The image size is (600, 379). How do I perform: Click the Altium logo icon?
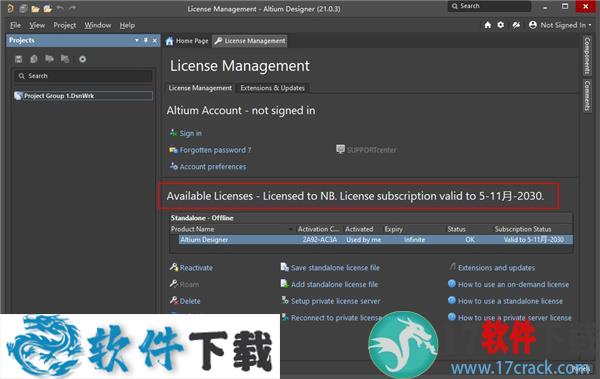tap(10, 8)
